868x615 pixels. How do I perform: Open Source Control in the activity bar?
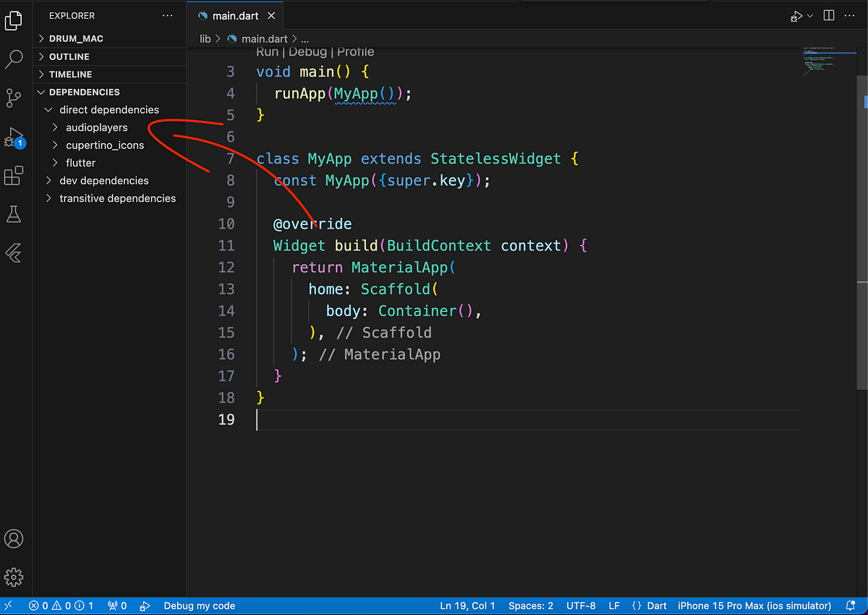point(14,96)
